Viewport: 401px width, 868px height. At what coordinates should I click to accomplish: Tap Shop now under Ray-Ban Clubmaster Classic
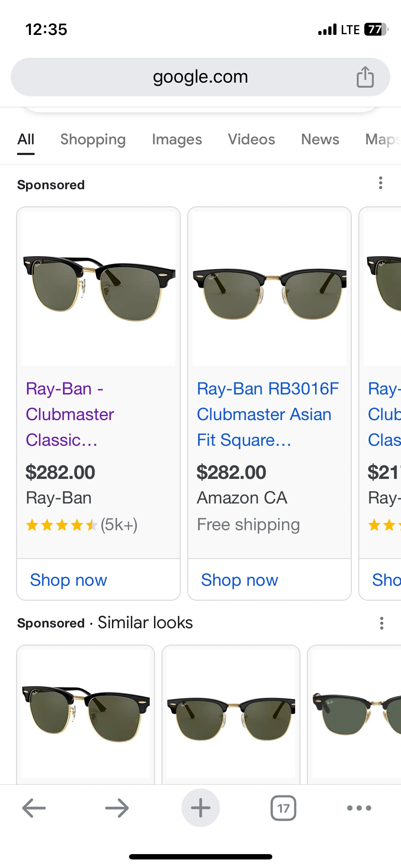tap(68, 580)
